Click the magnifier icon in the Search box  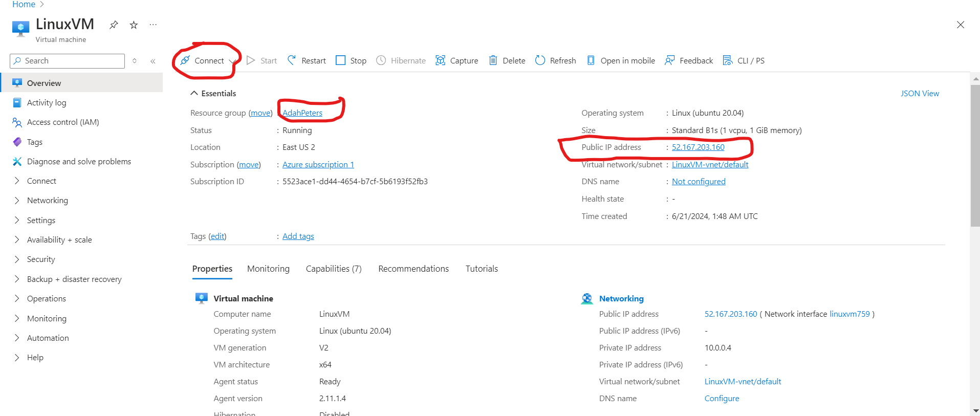[x=17, y=60]
